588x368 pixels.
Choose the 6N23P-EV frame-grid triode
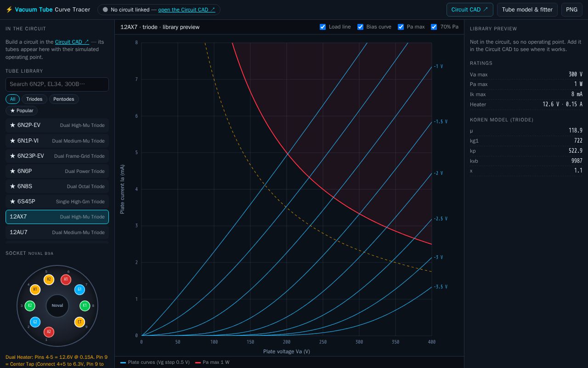(x=57, y=156)
